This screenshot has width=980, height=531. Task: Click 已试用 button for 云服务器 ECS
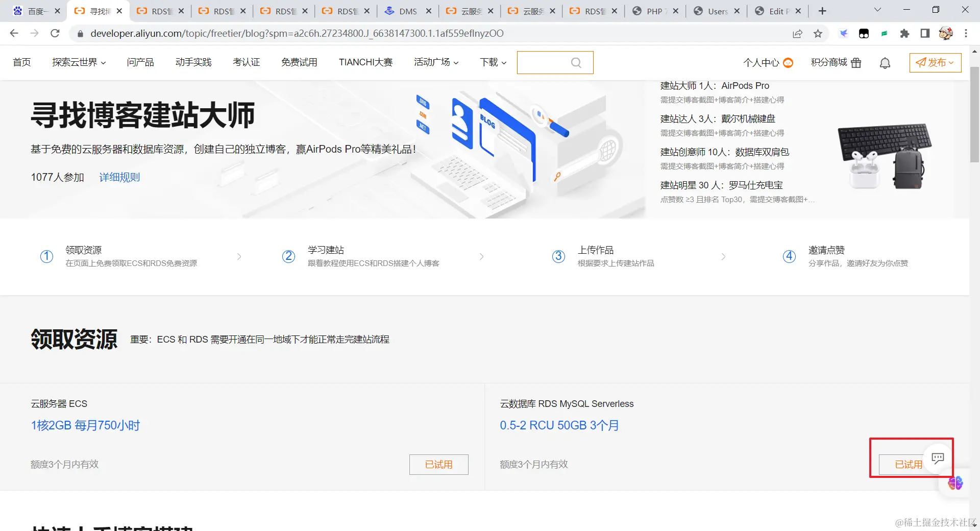[439, 465]
